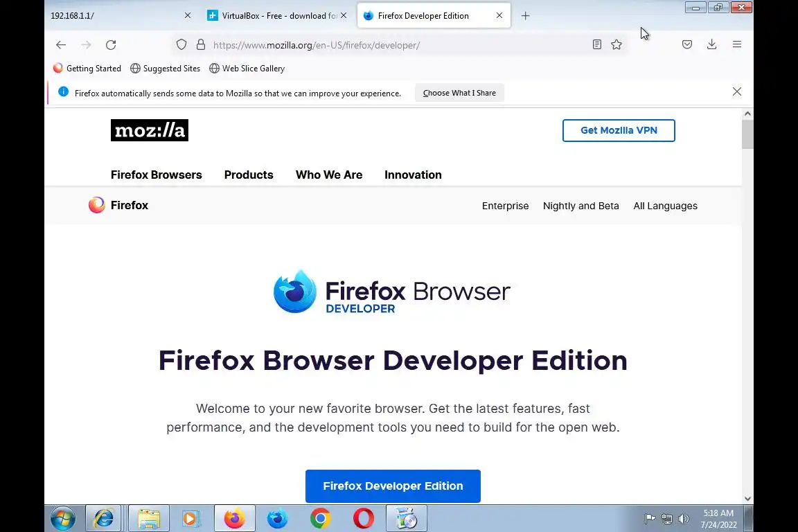Open Nightly and Beta link

[580, 206]
